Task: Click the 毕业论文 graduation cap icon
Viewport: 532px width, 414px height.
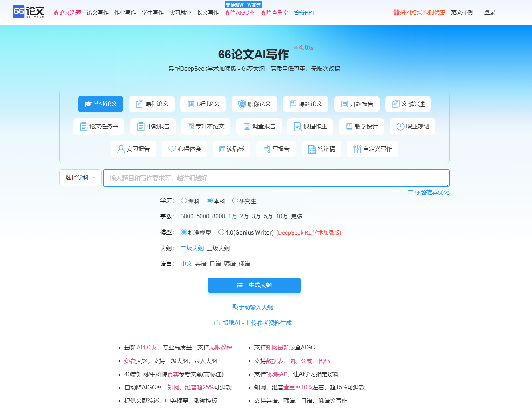Action: click(88, 104)
